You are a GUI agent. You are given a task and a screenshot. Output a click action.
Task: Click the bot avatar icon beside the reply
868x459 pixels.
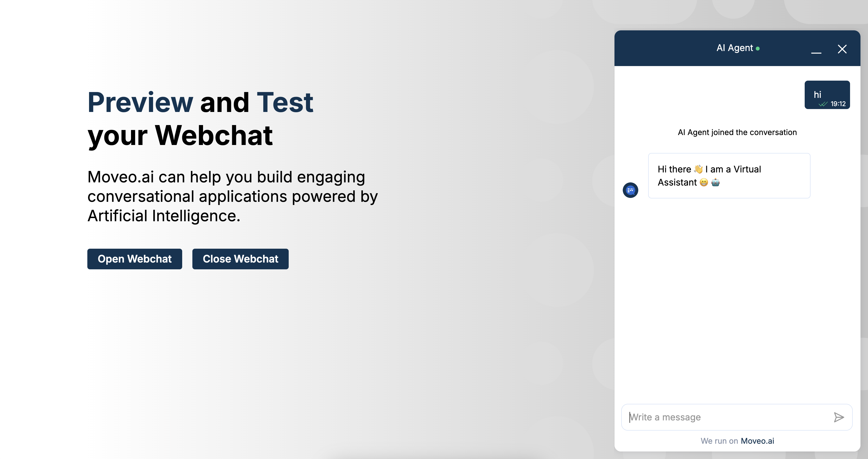tap(630, 190)
